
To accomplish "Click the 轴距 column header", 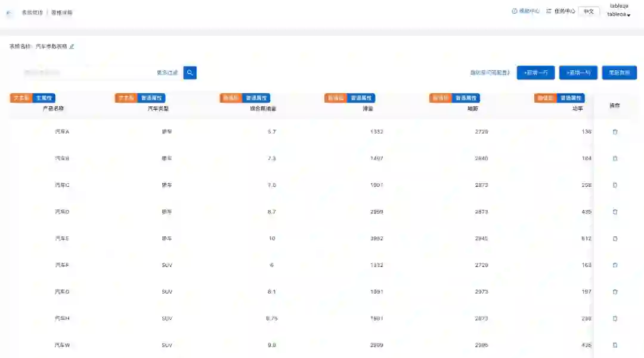I will (473, 109).
